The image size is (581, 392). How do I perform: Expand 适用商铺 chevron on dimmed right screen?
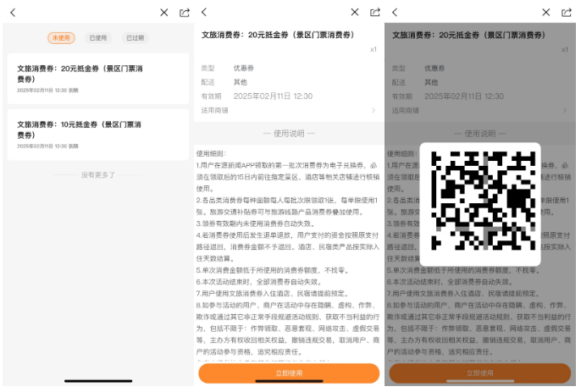click(565, 110)
